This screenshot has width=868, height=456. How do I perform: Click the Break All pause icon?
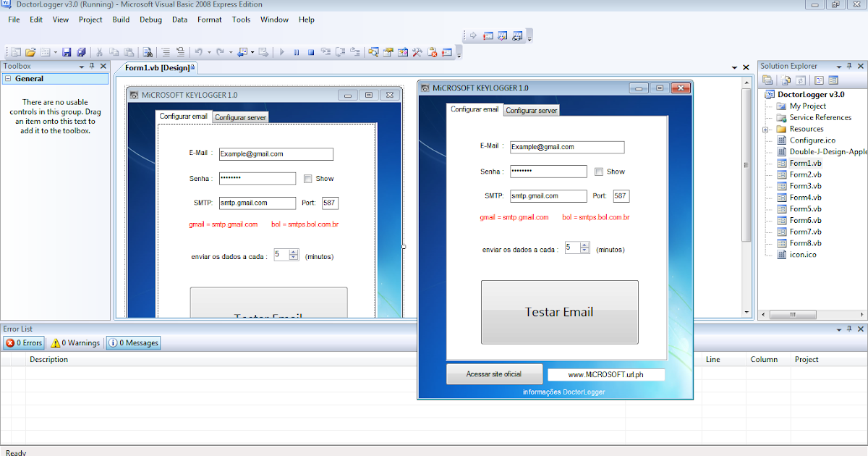point(297,52)
